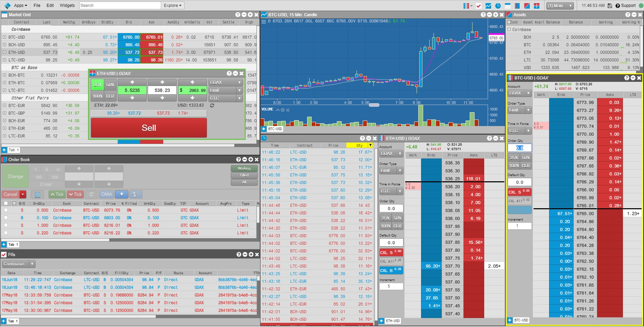The height and width of the screenshot is (327, 644).
Task: Open the chart widget icon in top toolbar
Action: (488, 6)
